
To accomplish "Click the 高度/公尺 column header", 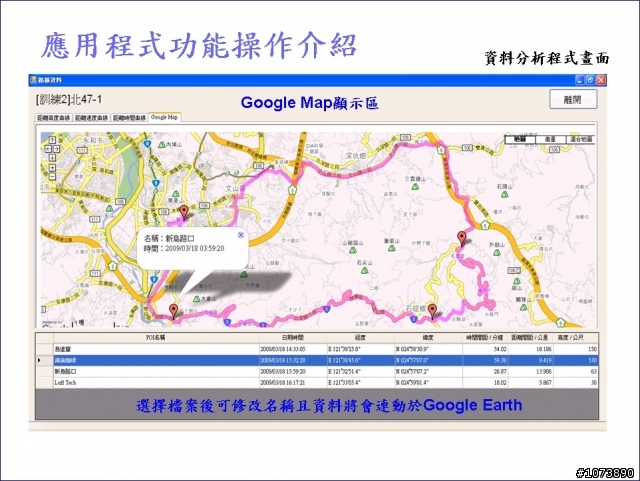I will (576, 338).
